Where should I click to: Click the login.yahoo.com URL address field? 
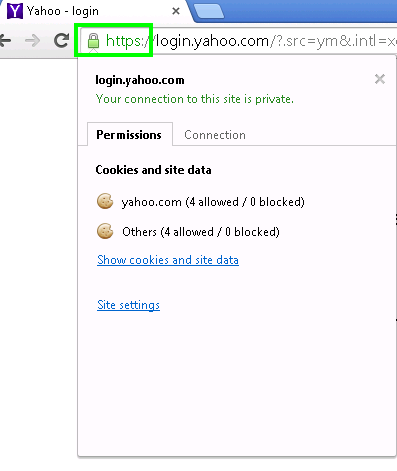238,41
